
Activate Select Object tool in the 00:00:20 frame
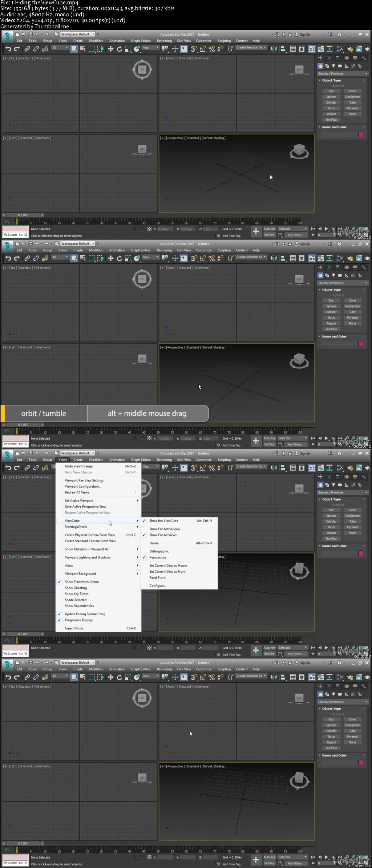pyautogui.click(x=74, y=49)
